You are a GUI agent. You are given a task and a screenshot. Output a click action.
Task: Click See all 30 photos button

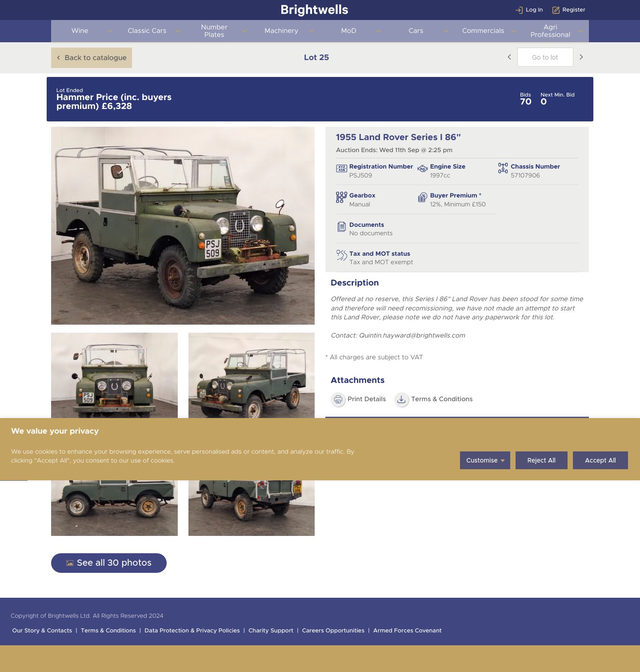[x=109, y=563]
